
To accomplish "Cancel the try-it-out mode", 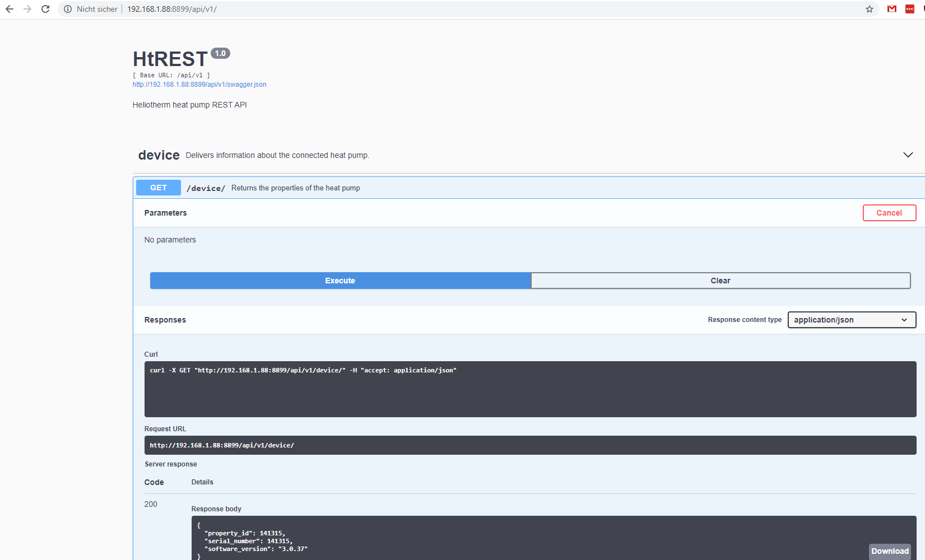I will [x=889, y=213].
